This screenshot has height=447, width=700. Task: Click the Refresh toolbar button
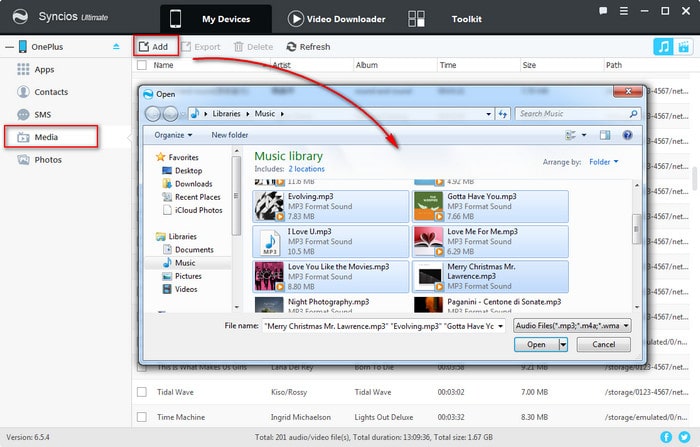(x=308, y=46)
